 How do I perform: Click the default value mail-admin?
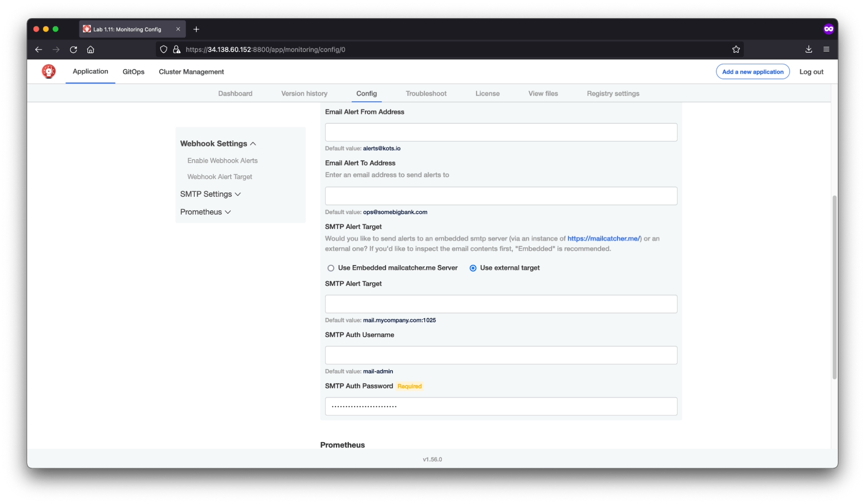tap(378, 371)
